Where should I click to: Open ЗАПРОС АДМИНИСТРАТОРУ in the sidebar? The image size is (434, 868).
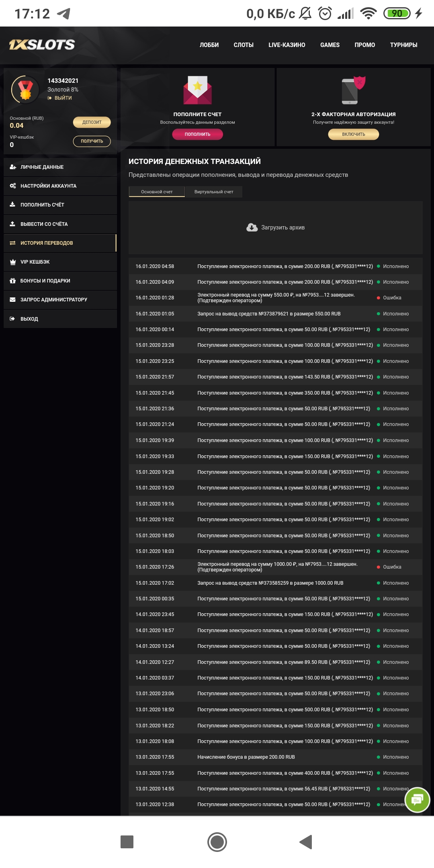coord(60,300)
